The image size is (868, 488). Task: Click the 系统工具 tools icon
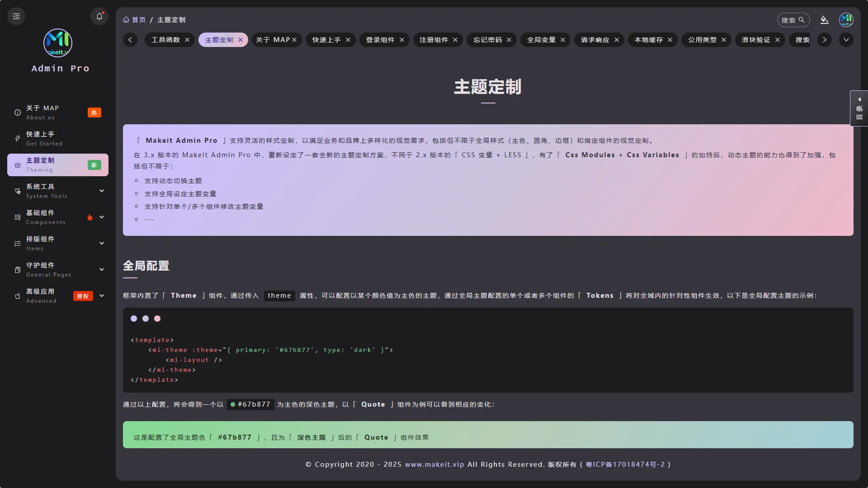click(18, 191)
